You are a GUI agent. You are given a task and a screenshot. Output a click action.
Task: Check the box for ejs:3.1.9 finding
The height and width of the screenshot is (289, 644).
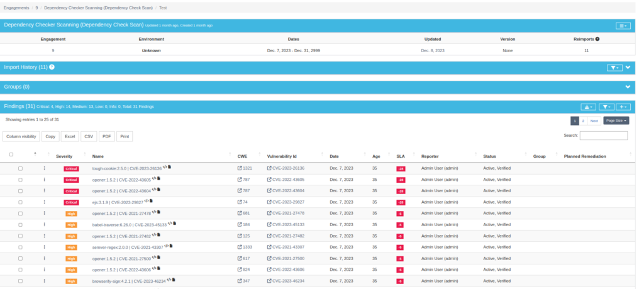pyautogui.click(x=21, y=202)
